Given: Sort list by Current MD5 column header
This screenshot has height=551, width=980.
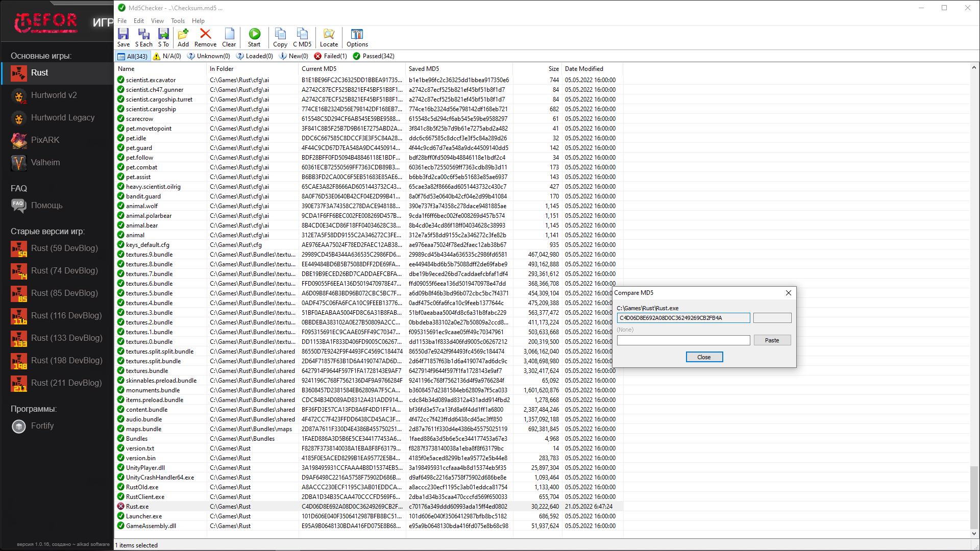Looking at the screenshot, I should click(x=319, y=69).
